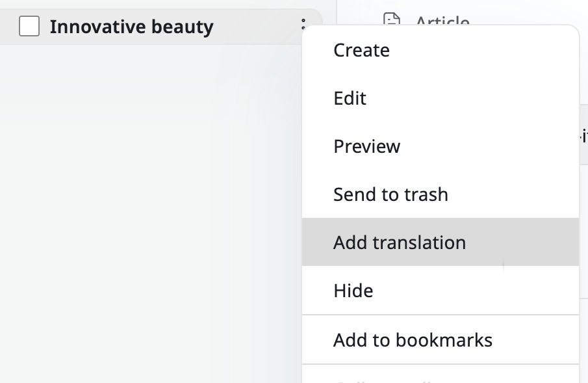This screenshot has width=588, height=383.
Task: Click the Article document icon
Action: coord(392,19)
